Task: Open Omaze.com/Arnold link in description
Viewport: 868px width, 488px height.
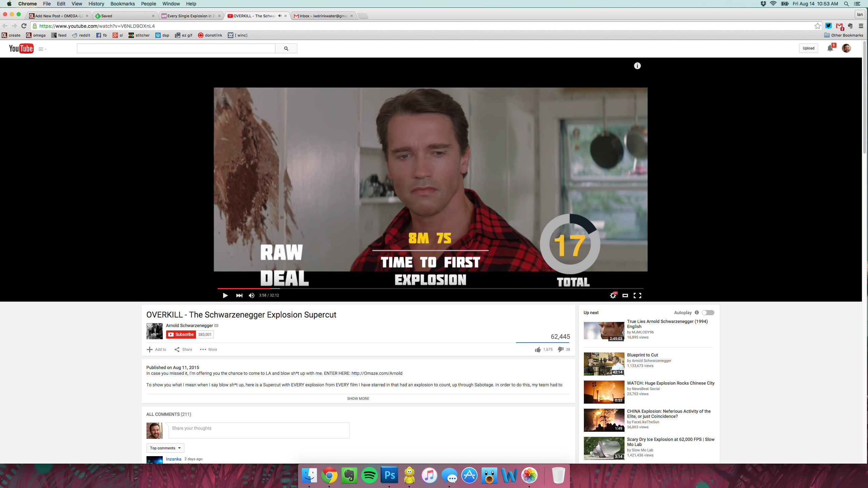Action: coord(377,373)
